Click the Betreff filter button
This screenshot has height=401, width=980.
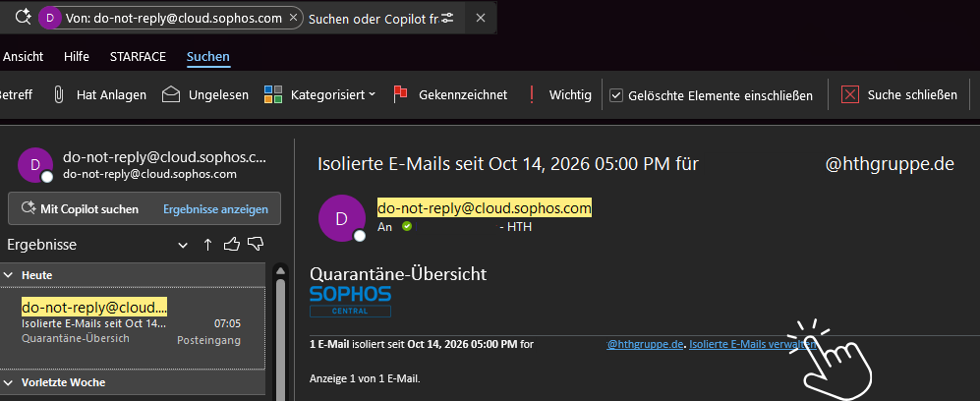[x=16, y=95]
